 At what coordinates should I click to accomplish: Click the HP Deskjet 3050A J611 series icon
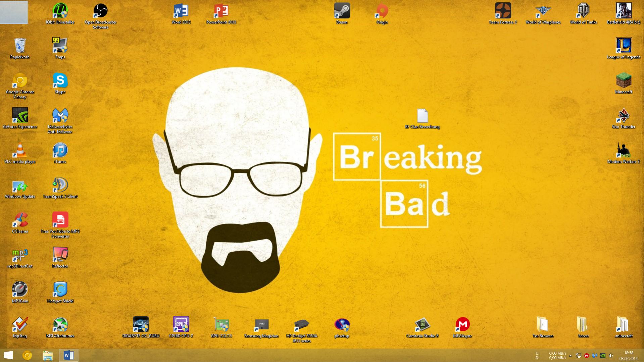pos(301,330)
